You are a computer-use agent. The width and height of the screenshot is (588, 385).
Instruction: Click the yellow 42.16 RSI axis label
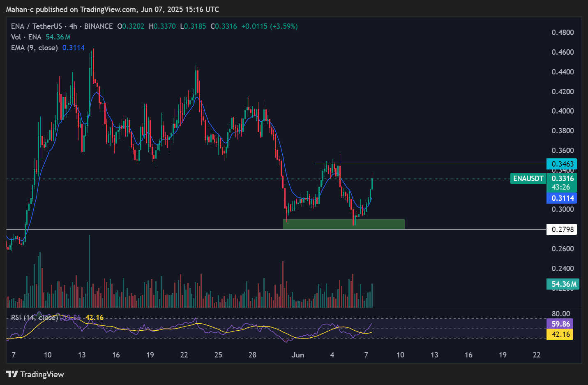pyautogui.click(x=560, y=334)
